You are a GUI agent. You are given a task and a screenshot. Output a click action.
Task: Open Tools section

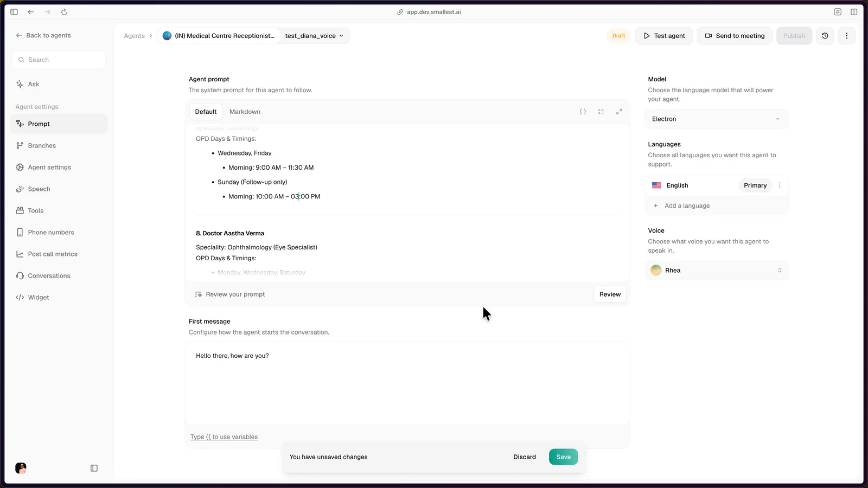[59, 210]
